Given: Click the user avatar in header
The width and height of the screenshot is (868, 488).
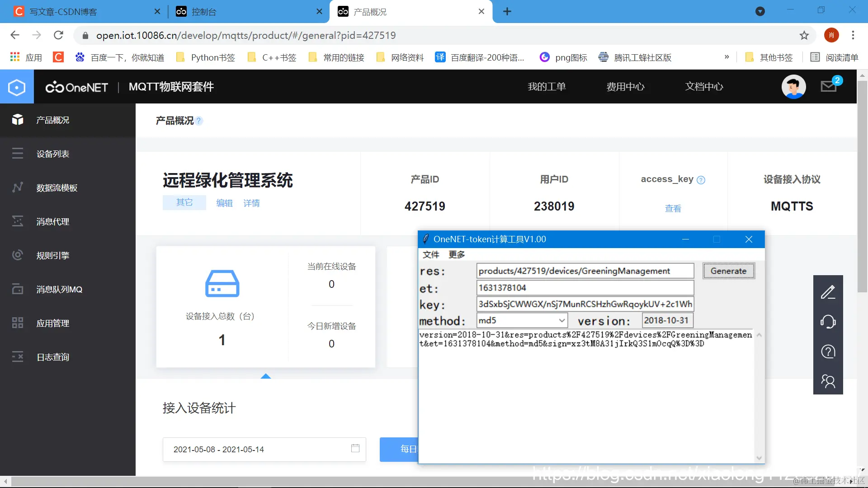Looking at the screenshot, I should click(x=793, y=86).
